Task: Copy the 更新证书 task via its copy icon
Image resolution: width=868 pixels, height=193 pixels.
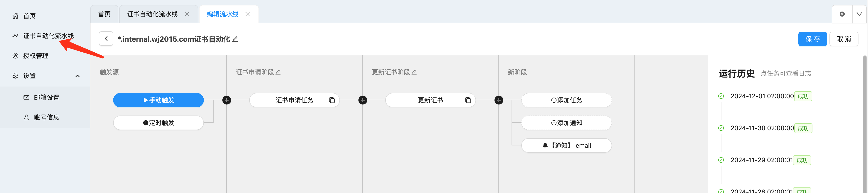Action: pos(468,100)
